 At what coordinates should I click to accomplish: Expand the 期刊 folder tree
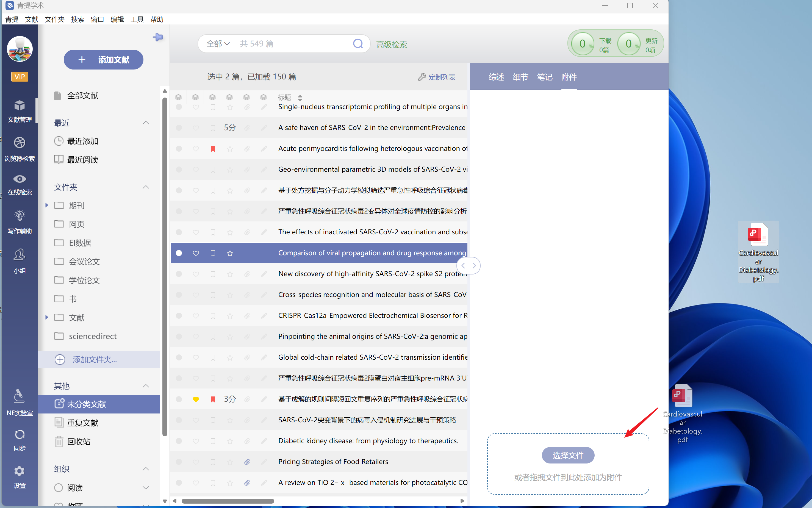click(x=47, y=205)
